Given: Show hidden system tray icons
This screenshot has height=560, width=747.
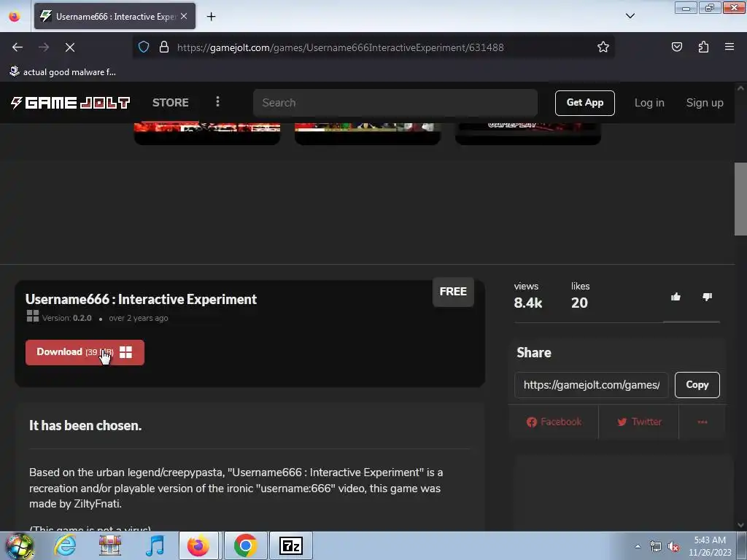Looking at the screenshot, I should 638,547.
